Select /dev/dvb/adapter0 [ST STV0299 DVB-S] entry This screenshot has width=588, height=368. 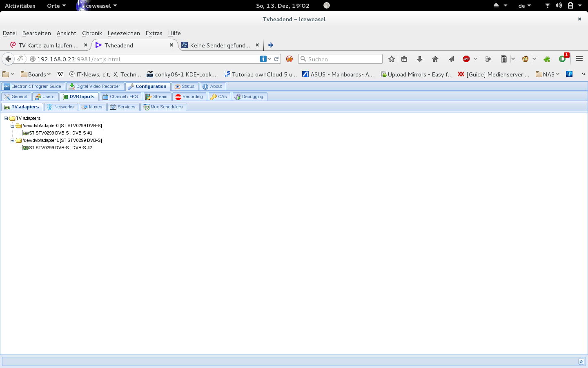pyautogui.click(x=62, y=126)
